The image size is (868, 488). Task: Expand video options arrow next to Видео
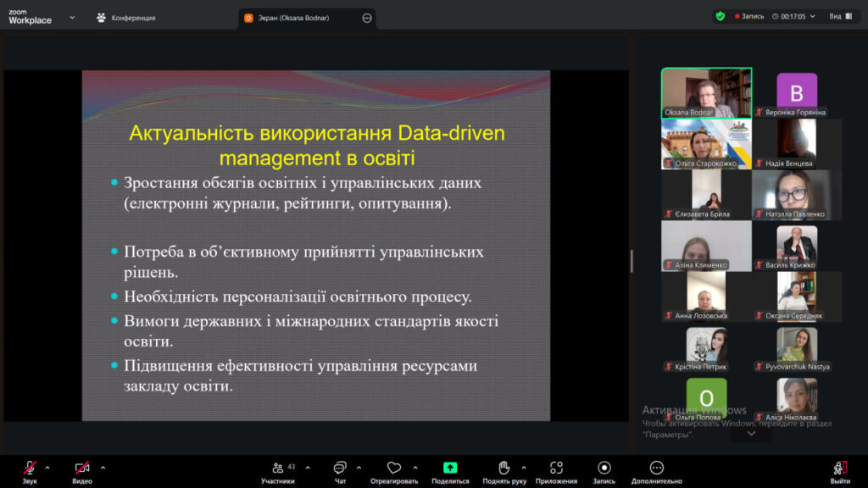[103, 467]
